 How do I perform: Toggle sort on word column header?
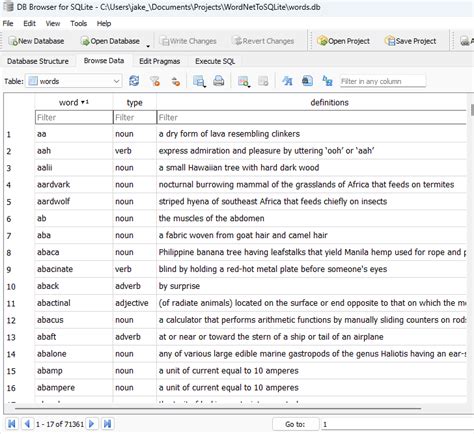click(x=74, y=102)
